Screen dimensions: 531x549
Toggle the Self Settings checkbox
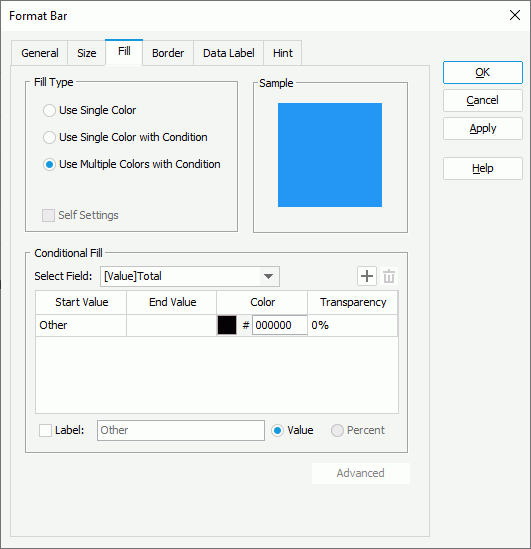pos(80,215)
